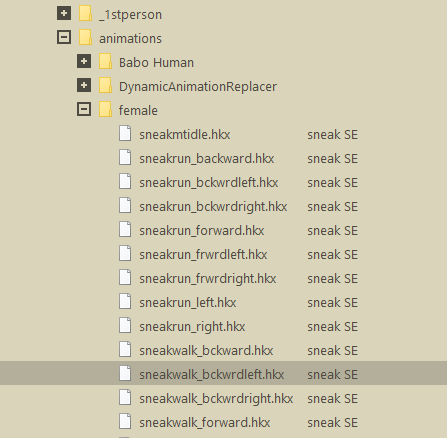Select the Babo Human folder name

point(156,63)
